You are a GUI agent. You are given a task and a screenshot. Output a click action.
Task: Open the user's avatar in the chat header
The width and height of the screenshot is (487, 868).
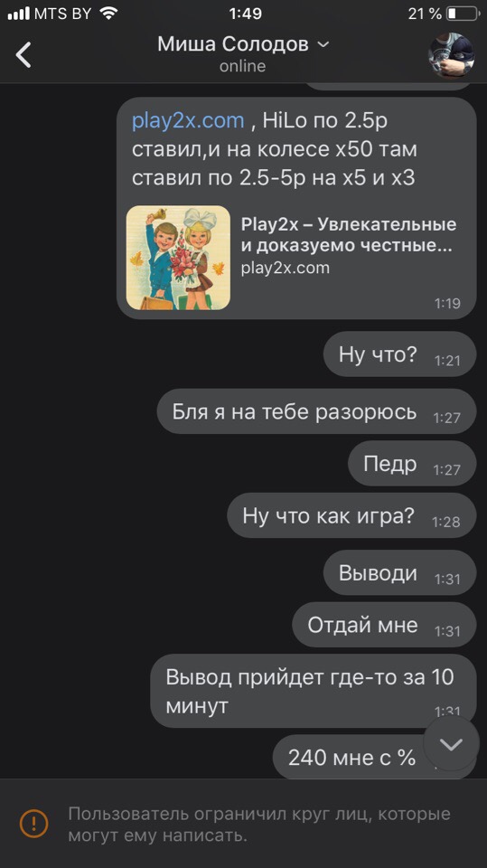point(451,55)
